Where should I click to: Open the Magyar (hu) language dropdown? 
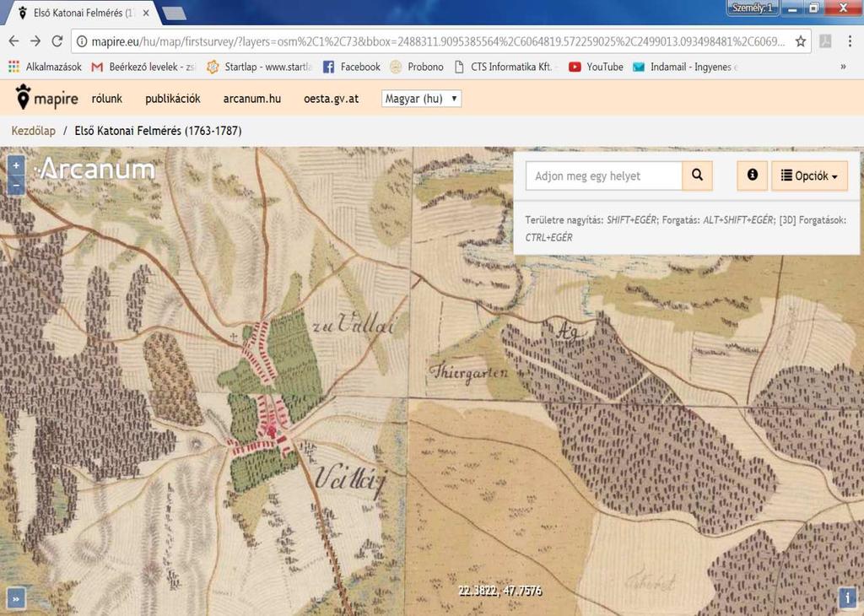pos(421,99)
